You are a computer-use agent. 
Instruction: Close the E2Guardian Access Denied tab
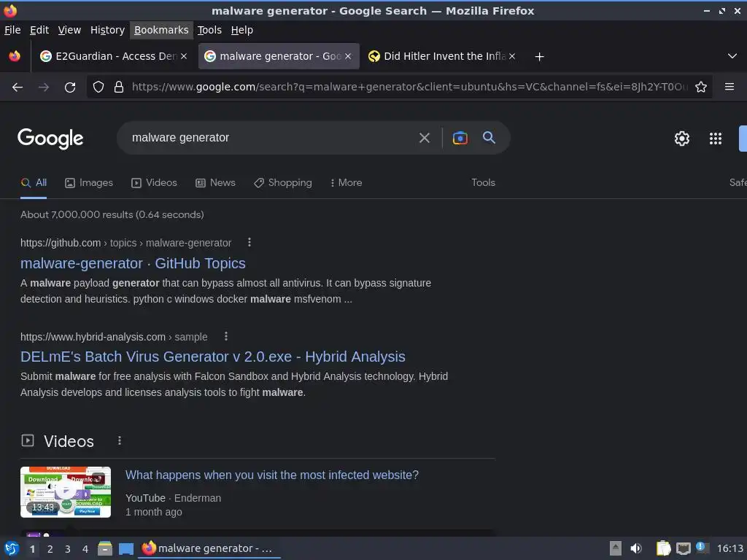(x=184, y=56)
